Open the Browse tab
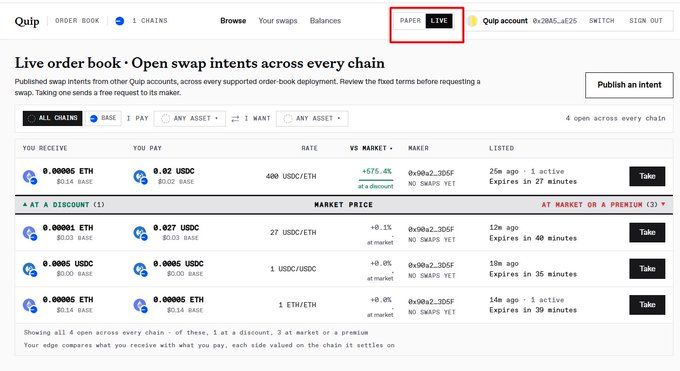680x371 pixels. point(233,20)
